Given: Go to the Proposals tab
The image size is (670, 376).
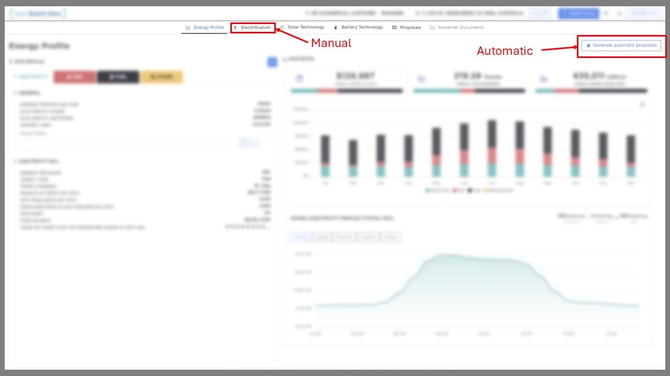Looking at the screenshot, I should [x=406, y=27].
